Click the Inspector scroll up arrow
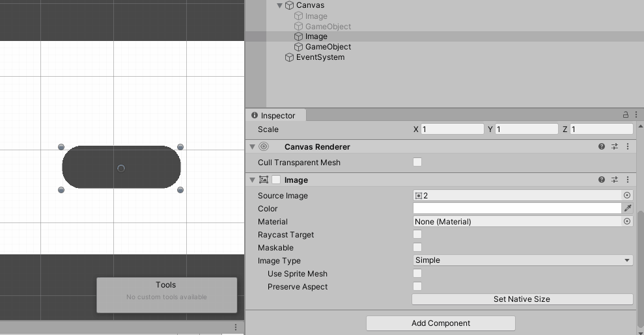Screen dimensions: 644x335 point(641,127)
